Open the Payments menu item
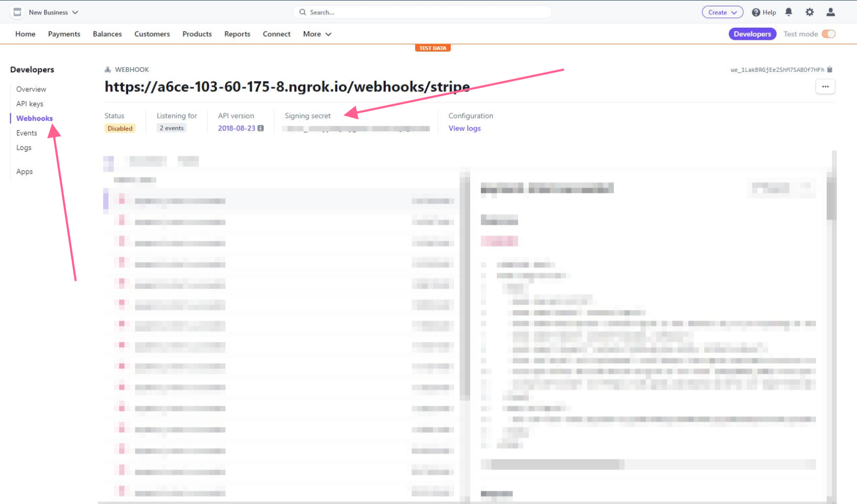The height and width of the screenshot is (504, 857). [x=64, y=33]
